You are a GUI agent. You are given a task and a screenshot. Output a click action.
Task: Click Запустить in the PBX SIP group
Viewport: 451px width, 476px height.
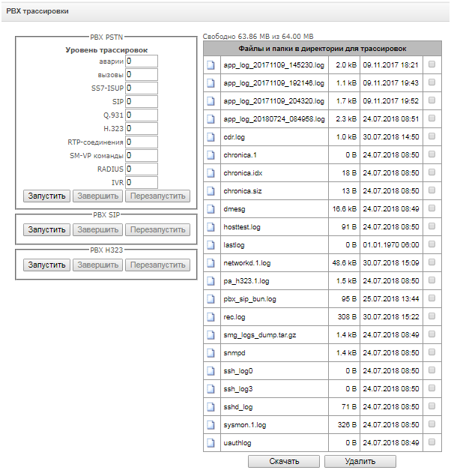click(x=46, y=230)
